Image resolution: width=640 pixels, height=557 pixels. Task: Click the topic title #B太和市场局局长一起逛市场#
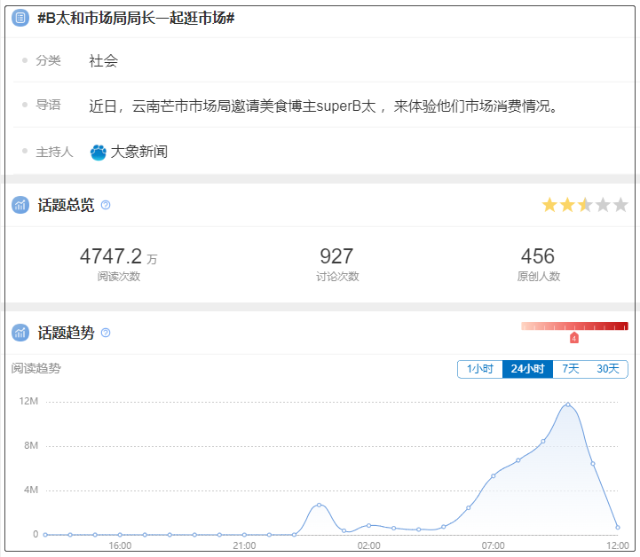[136, 18]
